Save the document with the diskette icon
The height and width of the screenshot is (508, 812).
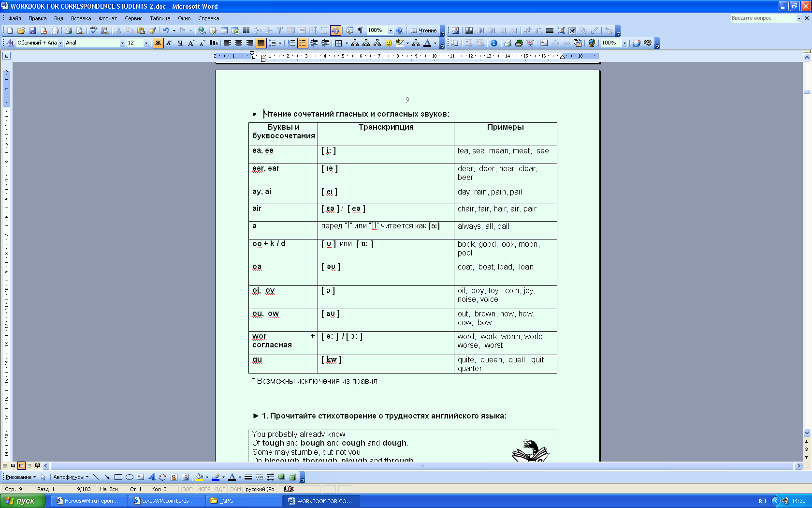32,30
